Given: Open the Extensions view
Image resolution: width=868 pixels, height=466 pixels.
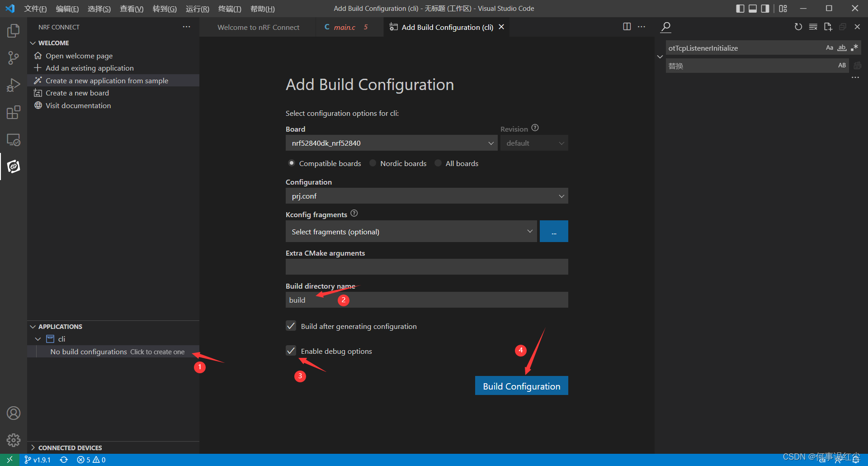Looking at the screenshot, I should click(x=14, y=112).
